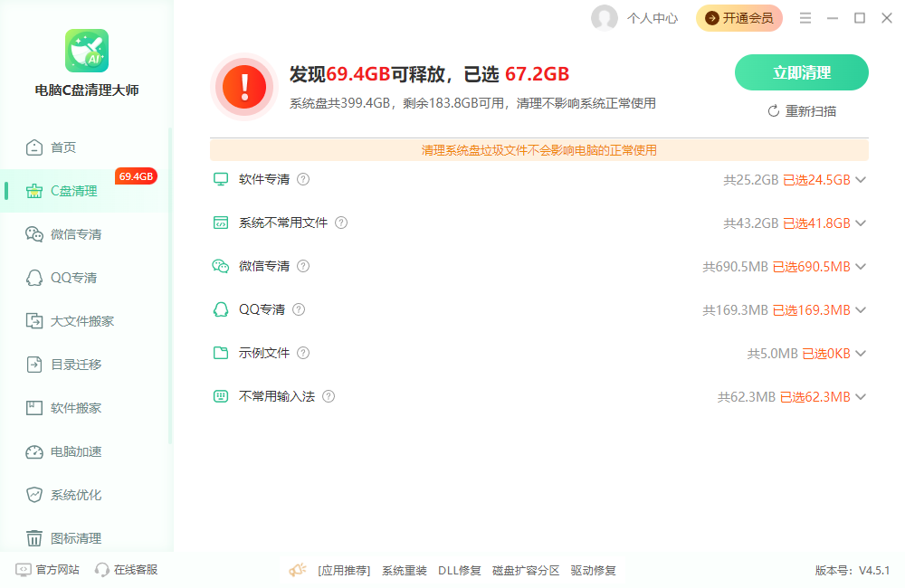Click the 首页 house icon
This screenshot has width=905, height=588.
[x=34, y=147]
